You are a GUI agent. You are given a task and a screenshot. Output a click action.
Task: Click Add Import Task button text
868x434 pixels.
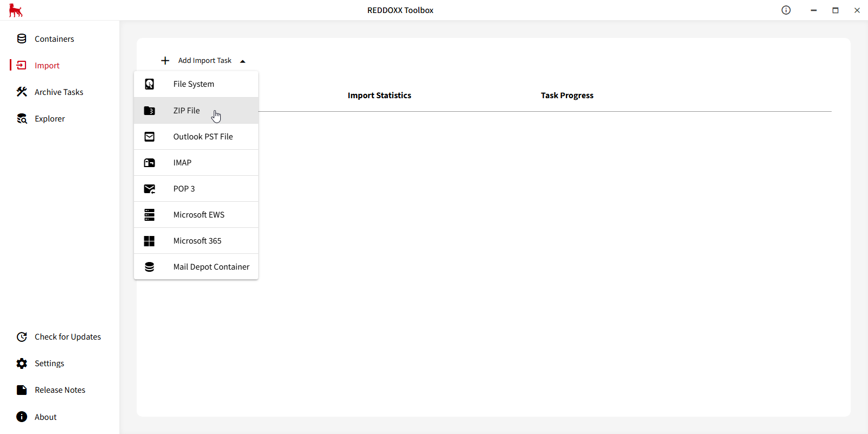205,61
